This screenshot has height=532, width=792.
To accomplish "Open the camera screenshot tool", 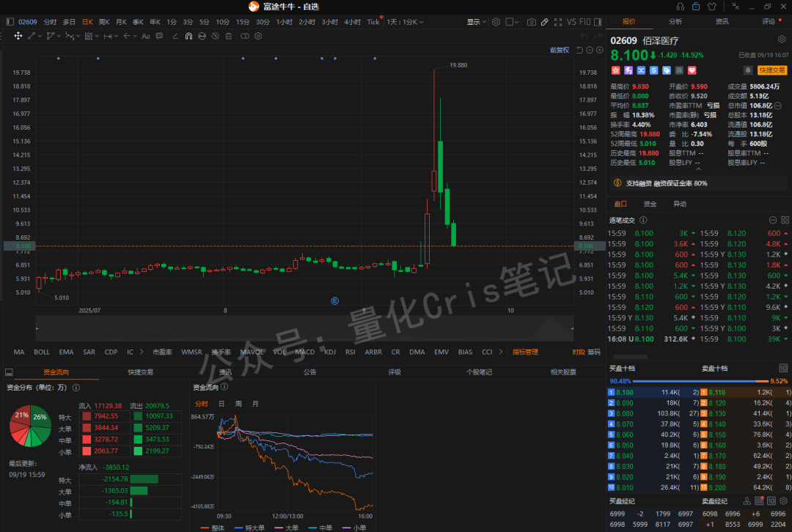I will 532,21.
